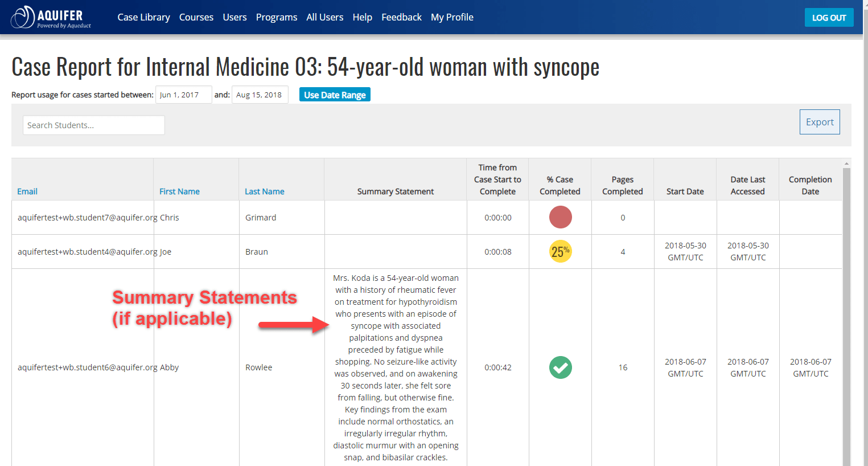The height and width of the screenshot is (466, 868).
Task: Open the Case Library menu
Action: [143, 17]
